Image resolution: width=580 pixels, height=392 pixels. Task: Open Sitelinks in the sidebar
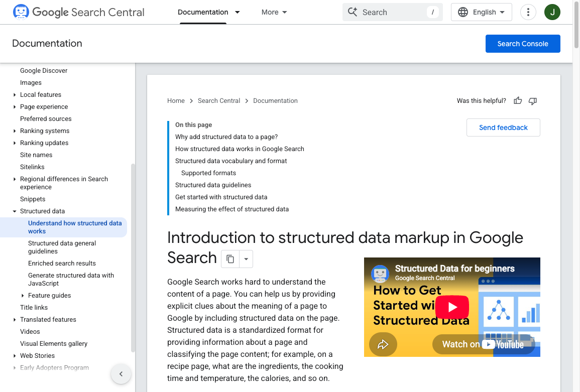coord(32,167)
